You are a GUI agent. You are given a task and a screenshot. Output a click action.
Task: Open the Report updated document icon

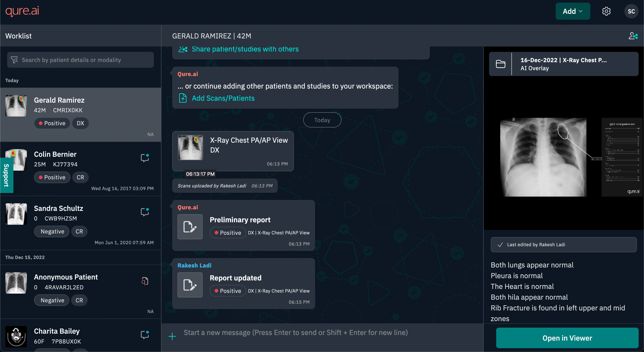click(190, 285)
